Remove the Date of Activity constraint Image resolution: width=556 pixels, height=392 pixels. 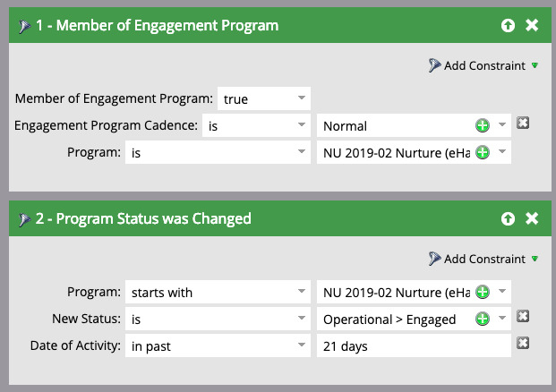[523, 343]
